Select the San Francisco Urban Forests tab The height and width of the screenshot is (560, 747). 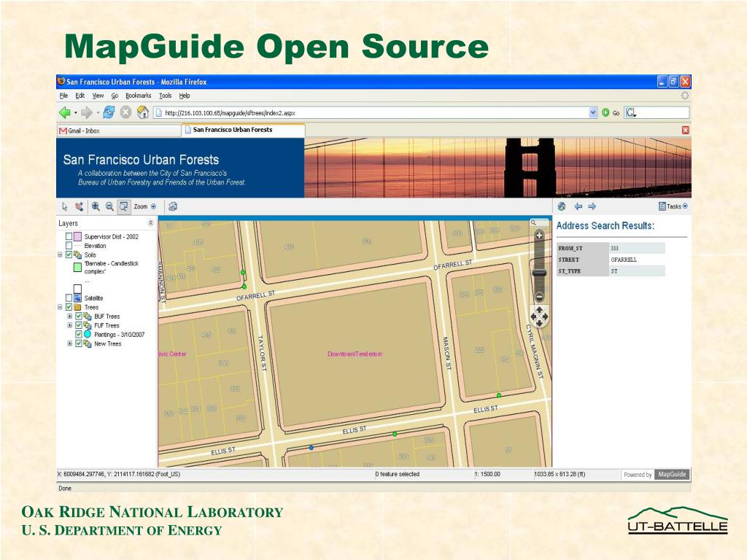[x=243, y=130]
